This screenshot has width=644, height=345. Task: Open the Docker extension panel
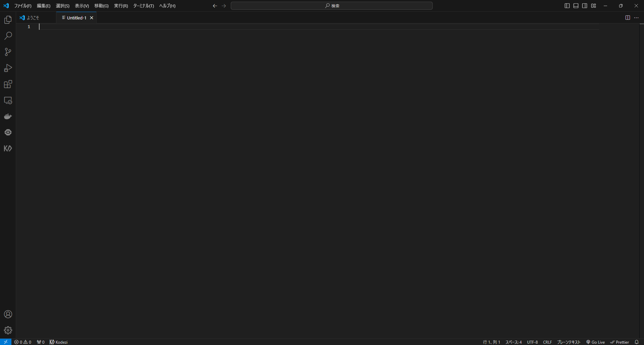7,116
